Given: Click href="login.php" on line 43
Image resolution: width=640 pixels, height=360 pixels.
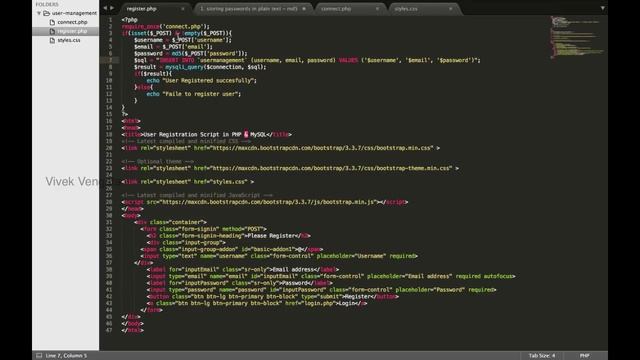Looking at the screenshot, I should pos(310,303).
